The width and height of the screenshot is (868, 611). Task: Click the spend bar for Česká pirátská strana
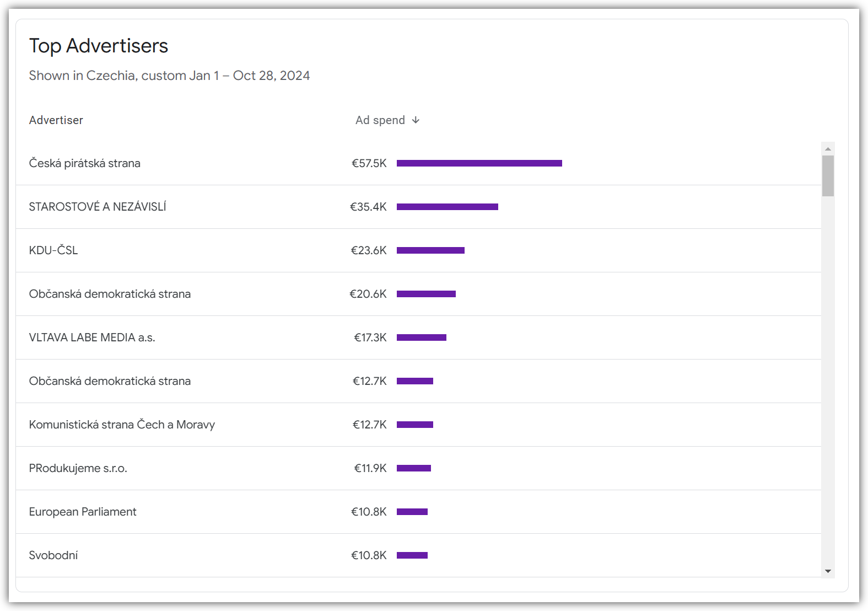click(479, 163)
